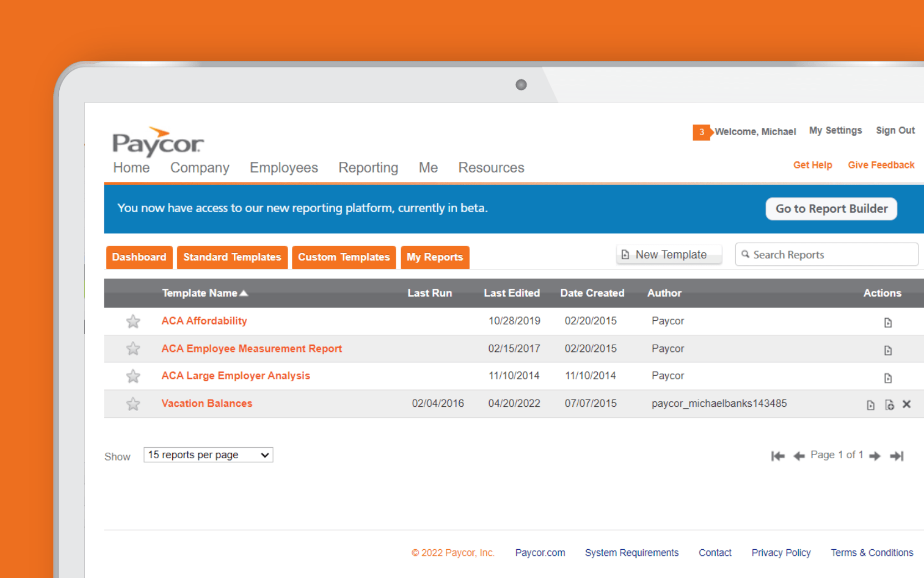Click the Give Feedback link
The width and height of the screenshot is (924, 578).
click(x=881, y=165)
